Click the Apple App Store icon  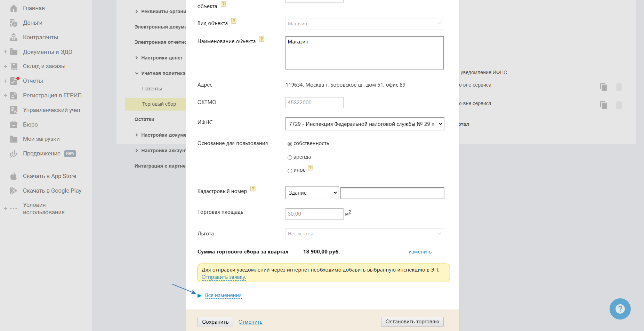(14, 176)
